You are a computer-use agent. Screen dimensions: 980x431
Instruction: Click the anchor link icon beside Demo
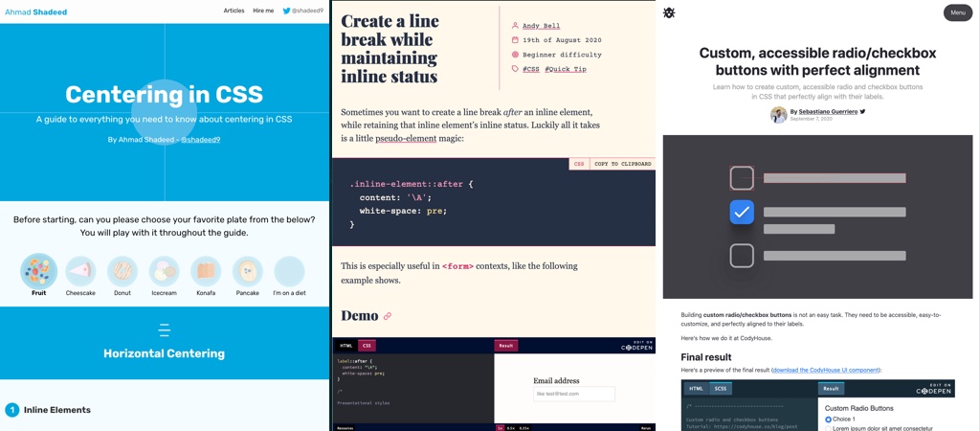(x=388, y=316)
